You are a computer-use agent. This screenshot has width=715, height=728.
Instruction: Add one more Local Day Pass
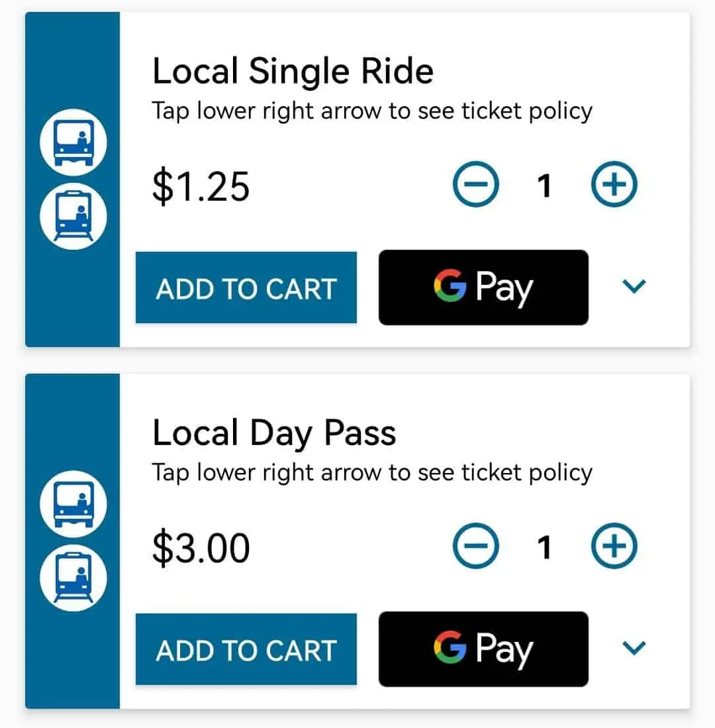[x=613, y=547]
